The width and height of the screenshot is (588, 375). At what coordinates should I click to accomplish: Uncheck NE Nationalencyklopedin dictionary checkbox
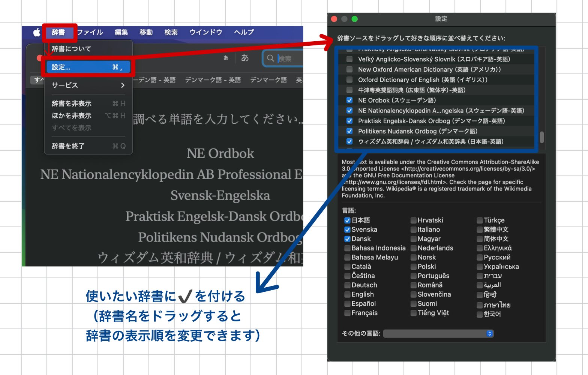pos(349,111)
